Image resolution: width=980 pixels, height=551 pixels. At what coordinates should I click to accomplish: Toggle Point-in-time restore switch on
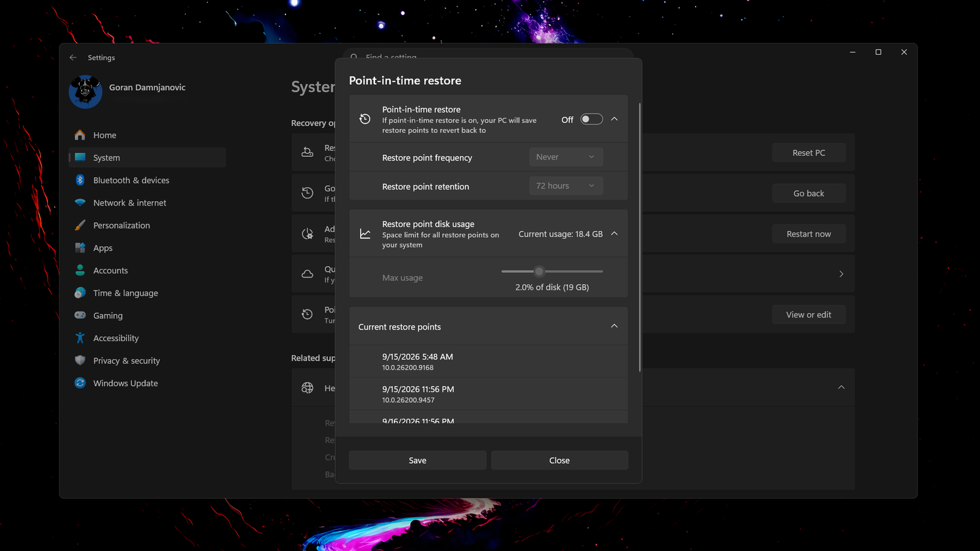point(591,119)
